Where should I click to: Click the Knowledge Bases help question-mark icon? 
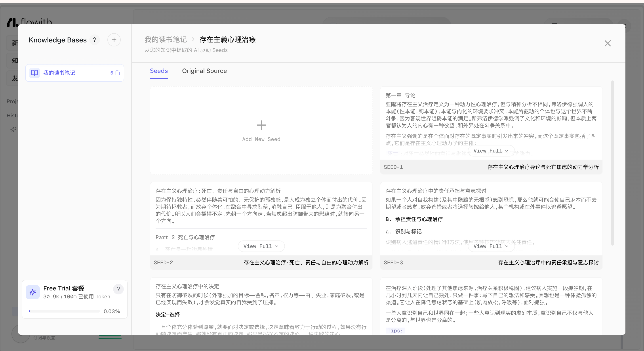(x=95, y=40)
